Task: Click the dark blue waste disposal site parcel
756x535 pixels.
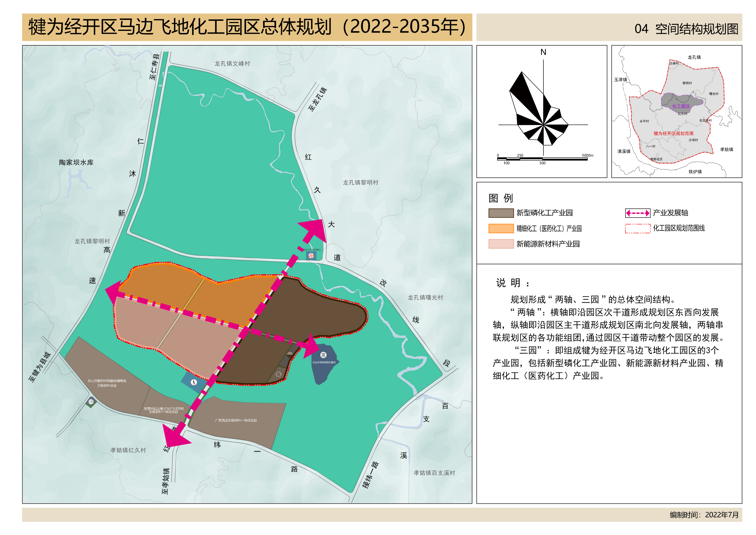Action: (324, 369)
